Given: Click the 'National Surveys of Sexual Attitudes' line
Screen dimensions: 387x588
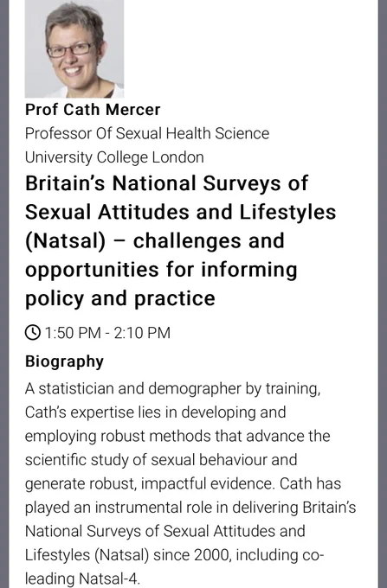Looking at the screenshot, I should [164, 531].
